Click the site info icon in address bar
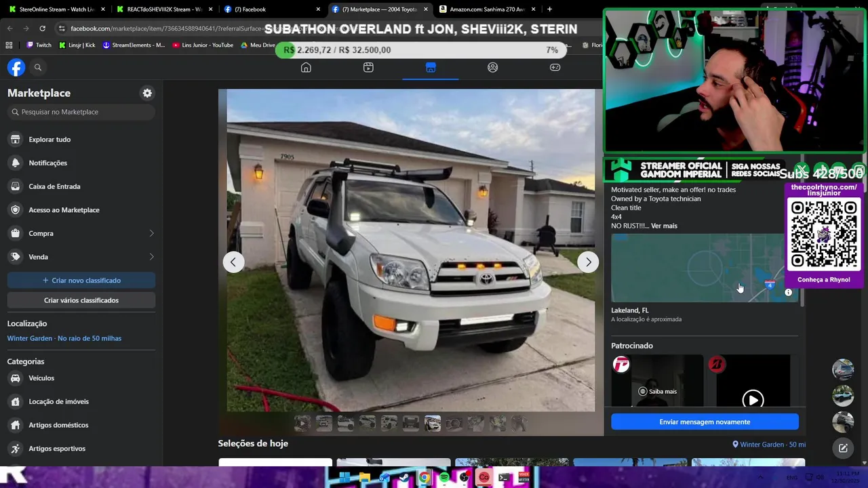 tap(62, 28)
